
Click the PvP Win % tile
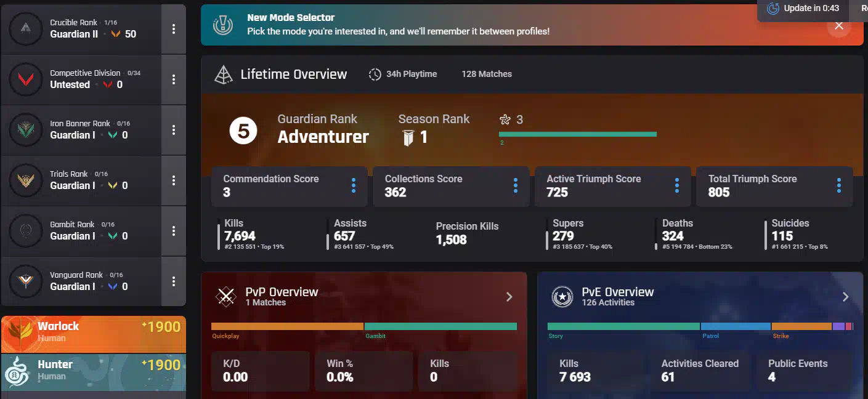[x=364, y=371]
